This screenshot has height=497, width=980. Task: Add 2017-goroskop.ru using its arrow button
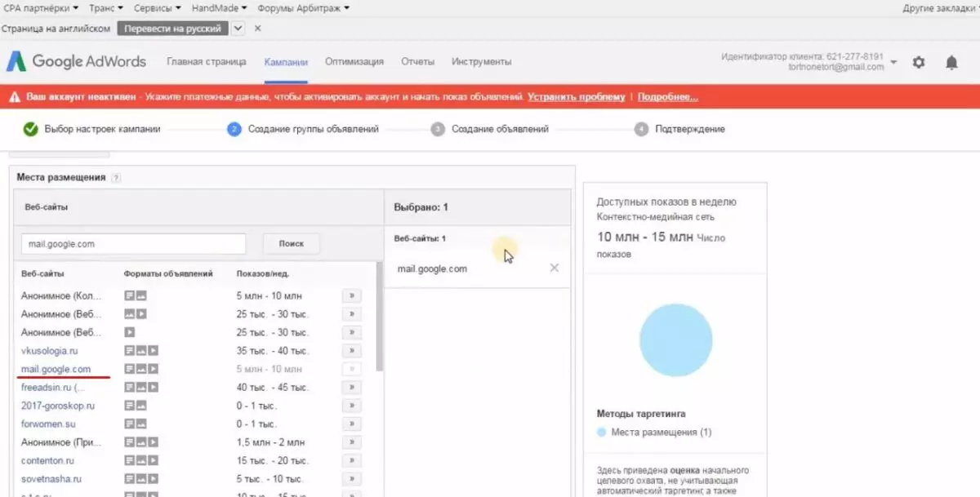(x=350, y=406)
